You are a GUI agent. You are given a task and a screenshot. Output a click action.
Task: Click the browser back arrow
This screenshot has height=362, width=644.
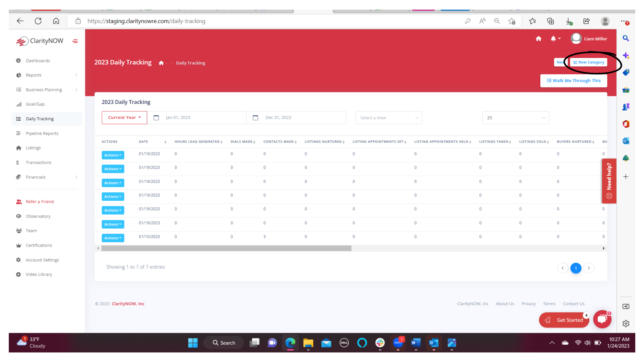(20, 21)
